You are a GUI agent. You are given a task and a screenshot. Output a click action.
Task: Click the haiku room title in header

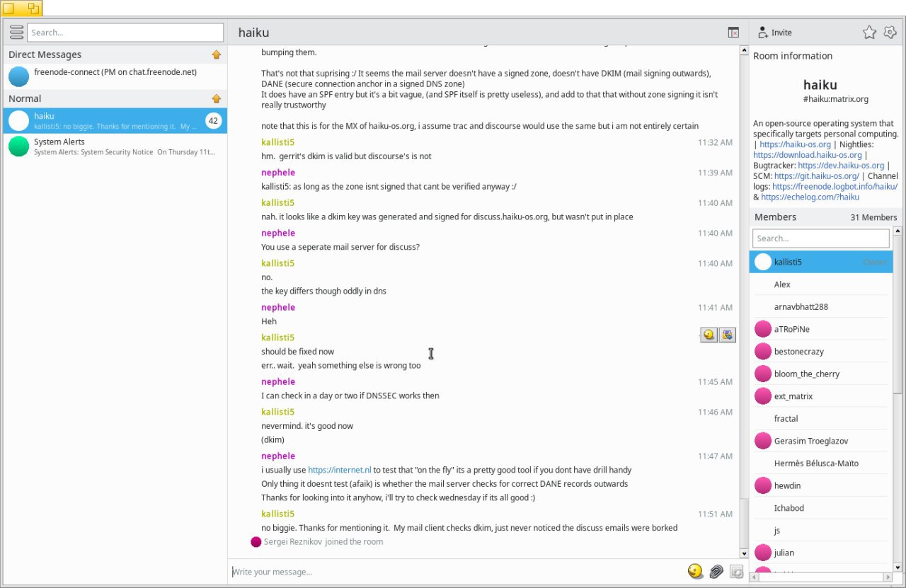253,33
